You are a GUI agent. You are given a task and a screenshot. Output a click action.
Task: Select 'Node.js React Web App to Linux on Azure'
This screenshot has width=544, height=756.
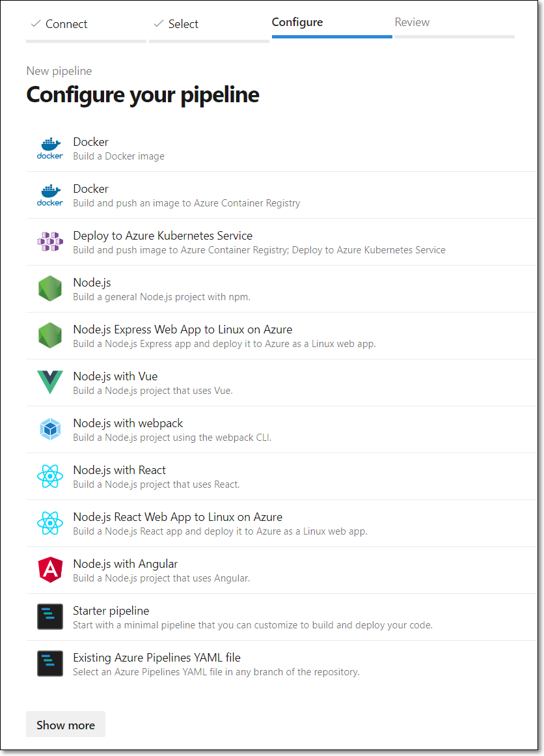point(178,517)
